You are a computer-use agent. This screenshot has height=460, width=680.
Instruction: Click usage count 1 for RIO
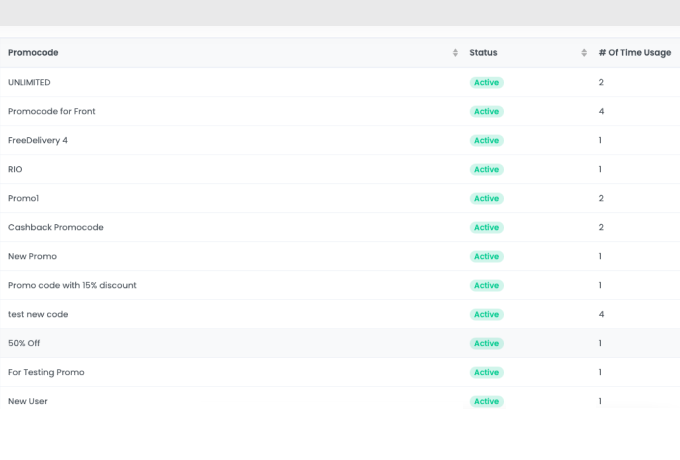pos(600,170)
